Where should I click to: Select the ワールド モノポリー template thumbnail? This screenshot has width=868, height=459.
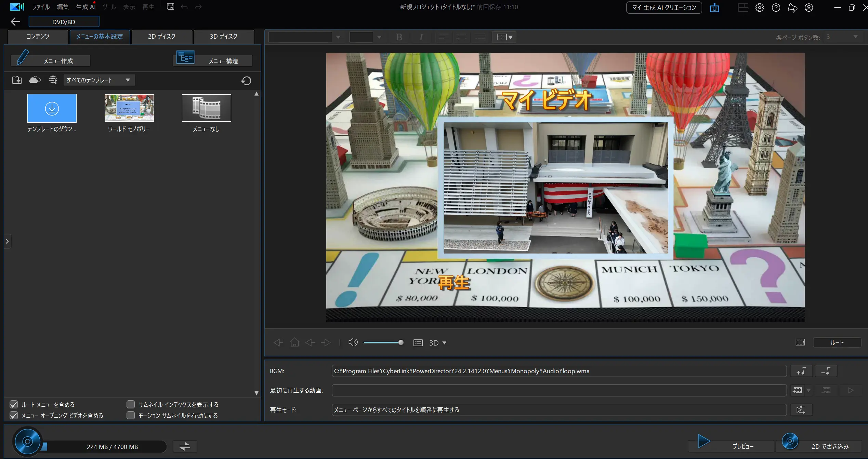point(129,108)
